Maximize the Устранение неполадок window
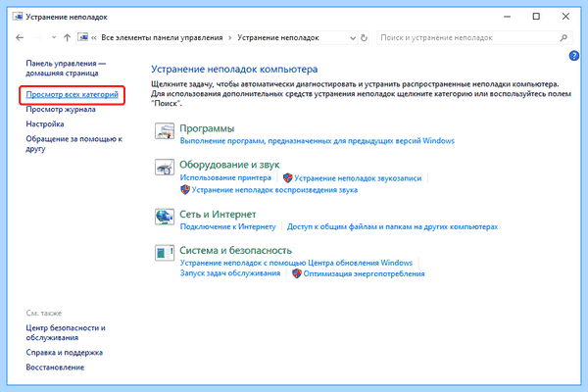 pos(536,17)
